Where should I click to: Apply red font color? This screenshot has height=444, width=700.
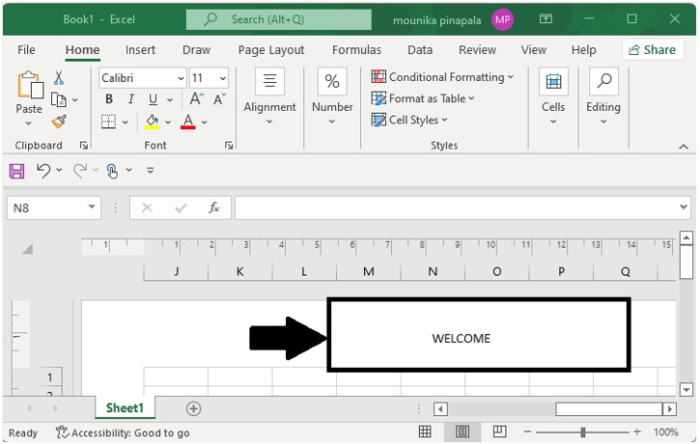pyautogui.click(x=188, y=121)
